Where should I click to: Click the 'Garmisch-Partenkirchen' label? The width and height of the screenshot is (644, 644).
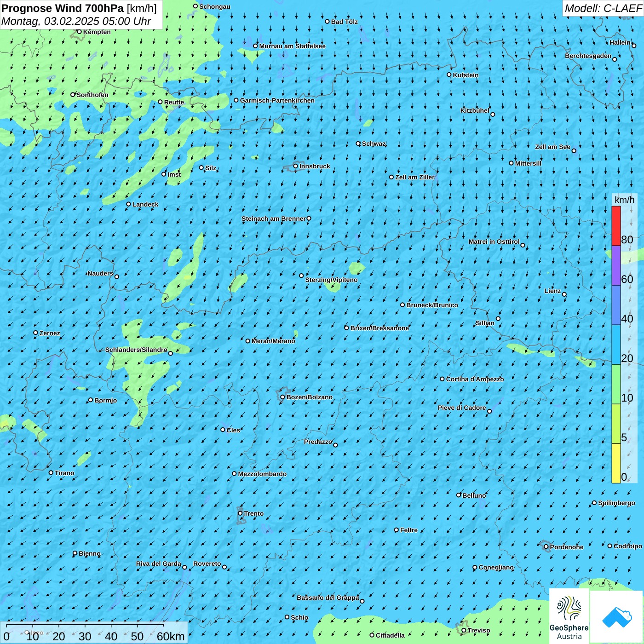pos(277,100)
